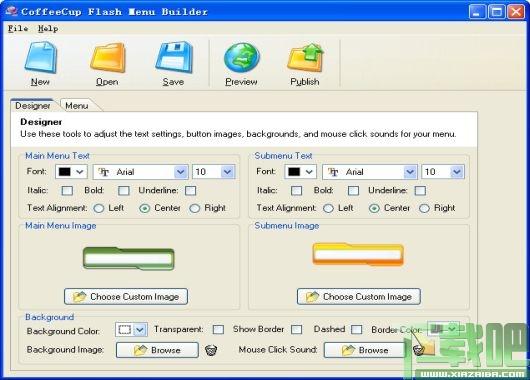Click the trash icon beside Background Image Browse
Image resolution: width=530 pixels, height=380 pixels.
pos(211,350)
